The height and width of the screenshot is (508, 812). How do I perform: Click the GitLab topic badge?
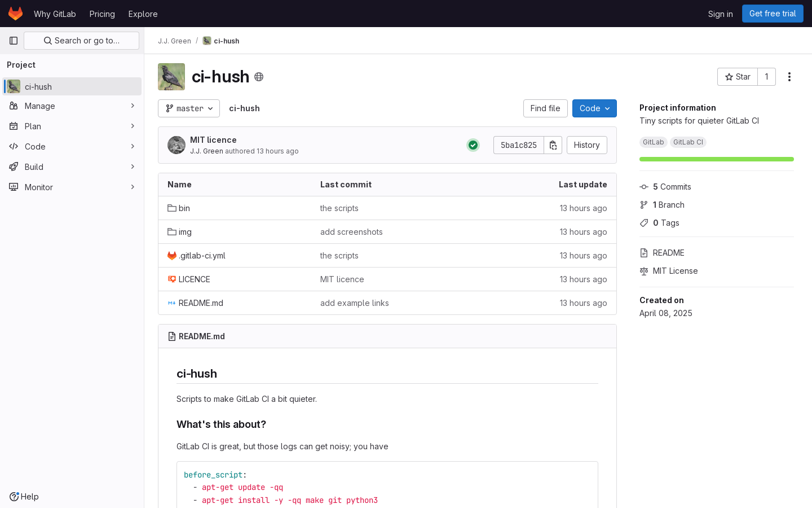click(x=654, y=142)
